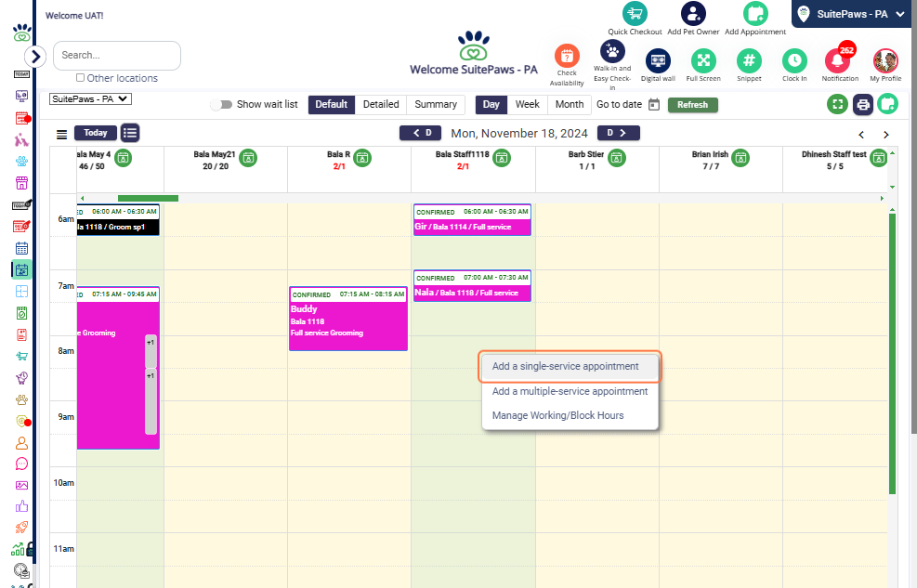
Task: Click calendar icon for Bala R column
Action: 362,158
